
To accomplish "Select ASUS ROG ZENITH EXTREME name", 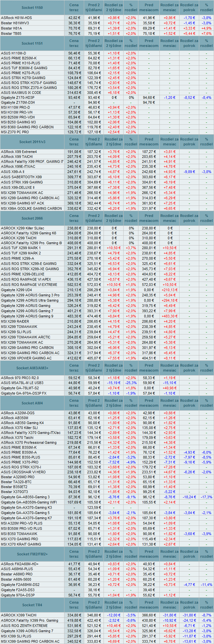I will click(24, 626).
